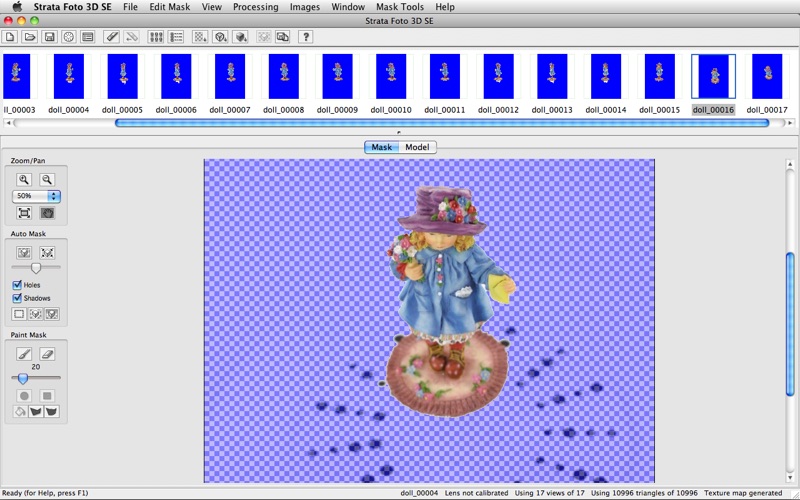Viewport: 800px width, 500px height.
Task: Click the ruler measure toolbar icon
Action: coord(112,37)
